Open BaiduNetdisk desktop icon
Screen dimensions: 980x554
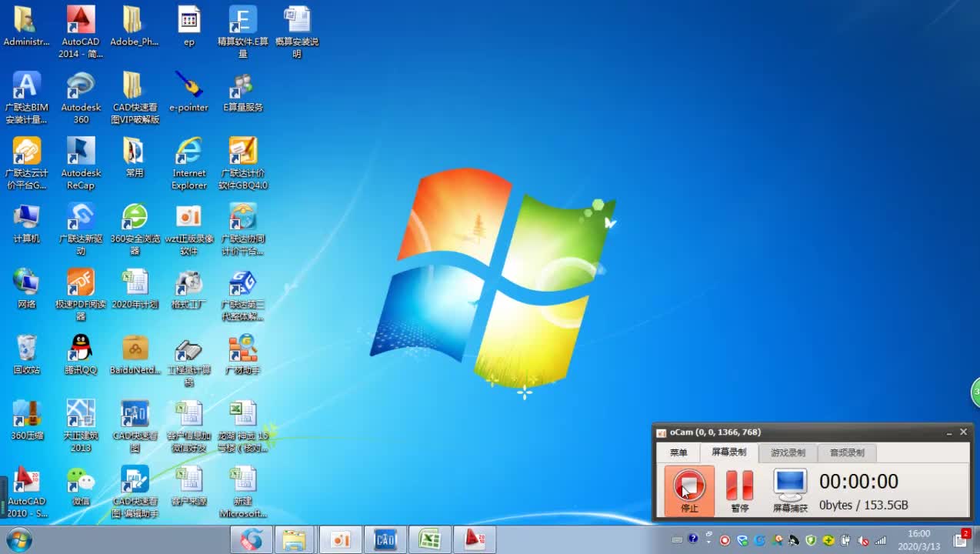pyautogui.click(x=135, y=354)
